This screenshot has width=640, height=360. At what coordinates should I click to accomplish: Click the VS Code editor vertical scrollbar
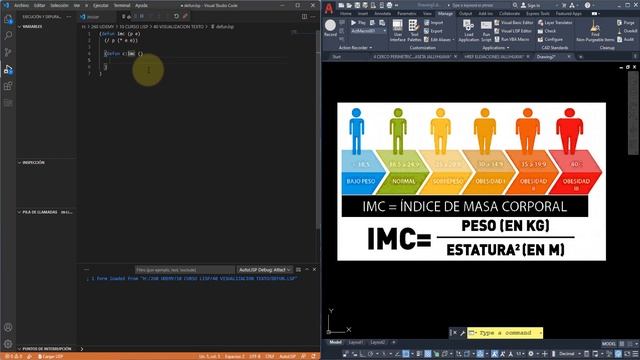click(x=318, y=131)
